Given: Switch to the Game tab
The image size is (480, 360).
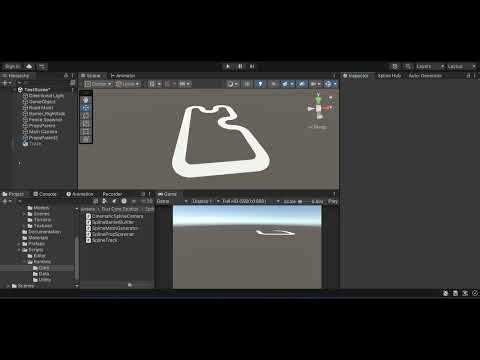Looking at the screenshot, I should tap(167, 194).
